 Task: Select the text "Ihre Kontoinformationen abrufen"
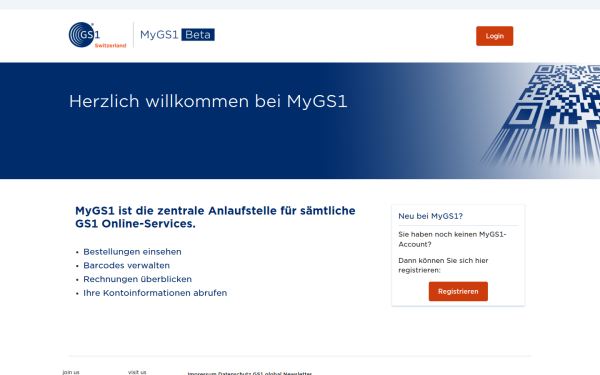pos(155,293)
